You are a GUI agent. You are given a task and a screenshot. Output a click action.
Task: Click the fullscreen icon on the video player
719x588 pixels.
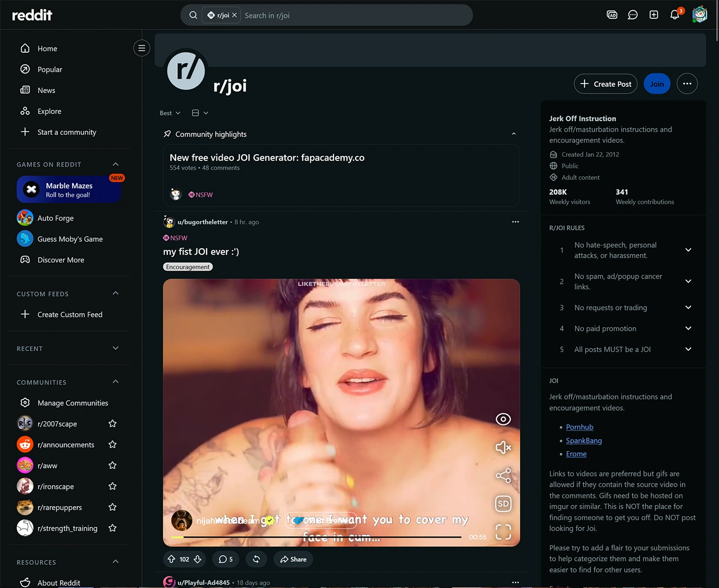click(x=503, y=532)
